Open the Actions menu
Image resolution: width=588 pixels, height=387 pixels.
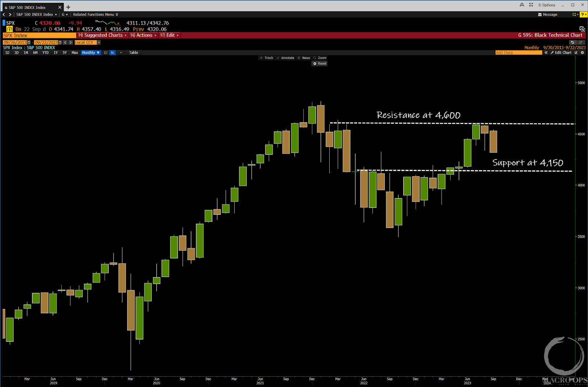click(x=143, y=35)
